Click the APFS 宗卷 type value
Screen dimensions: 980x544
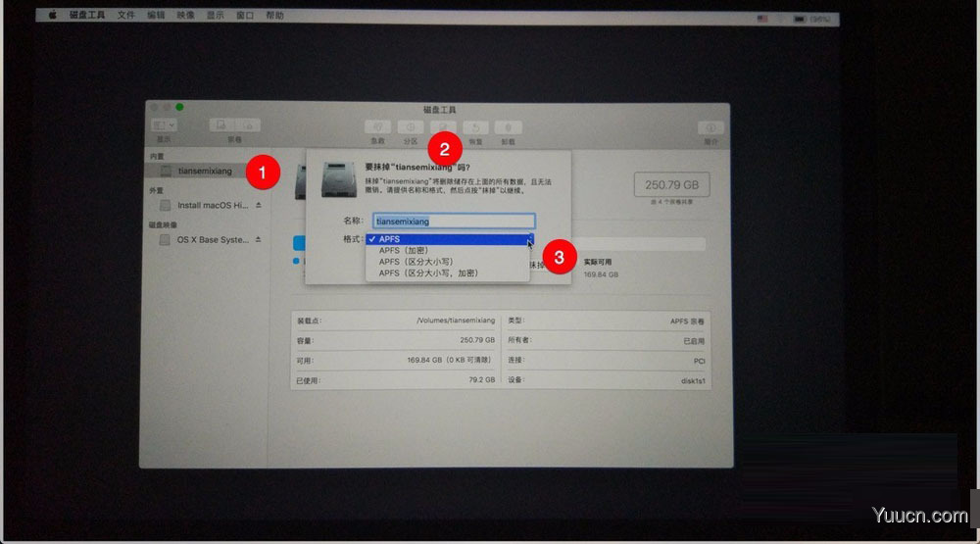pos(687,321)
